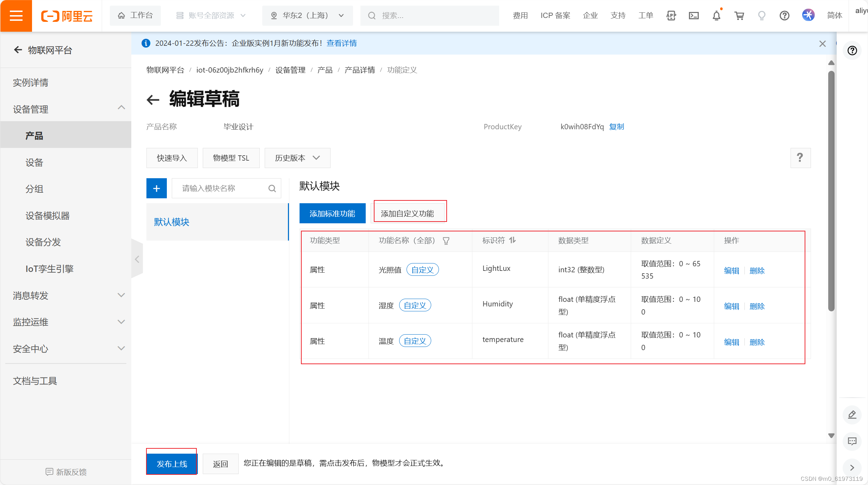Click 添加自定义功能 button
This screenshot has height=485, width=868.
407,213
